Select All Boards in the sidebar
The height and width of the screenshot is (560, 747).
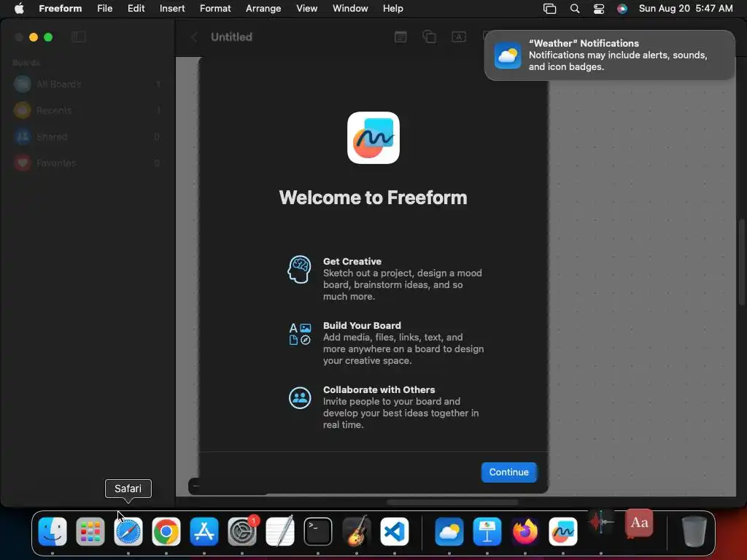[88, 84]
